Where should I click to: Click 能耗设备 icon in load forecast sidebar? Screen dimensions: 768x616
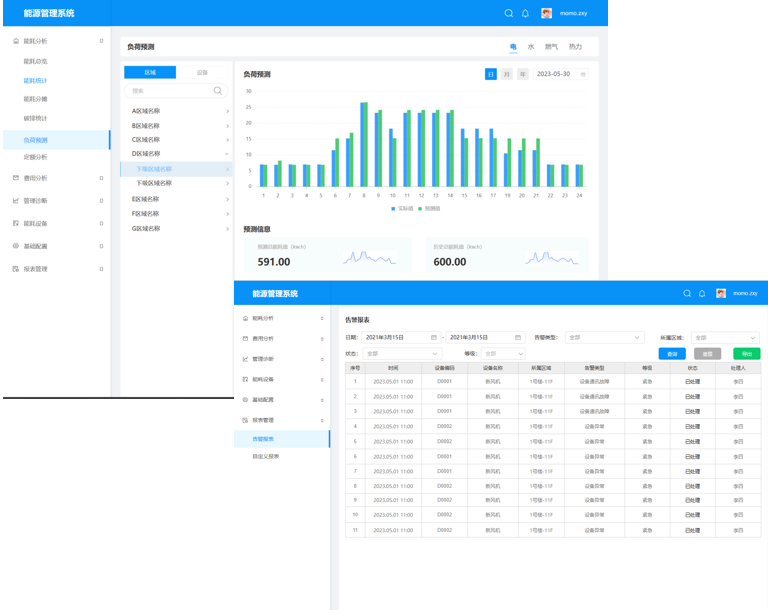(16, 223)
